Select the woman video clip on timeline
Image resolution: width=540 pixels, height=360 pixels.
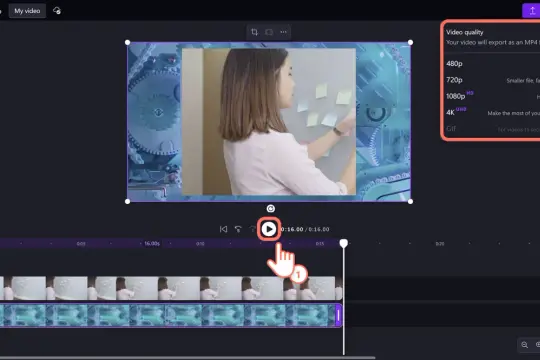(x=171, y=288)
